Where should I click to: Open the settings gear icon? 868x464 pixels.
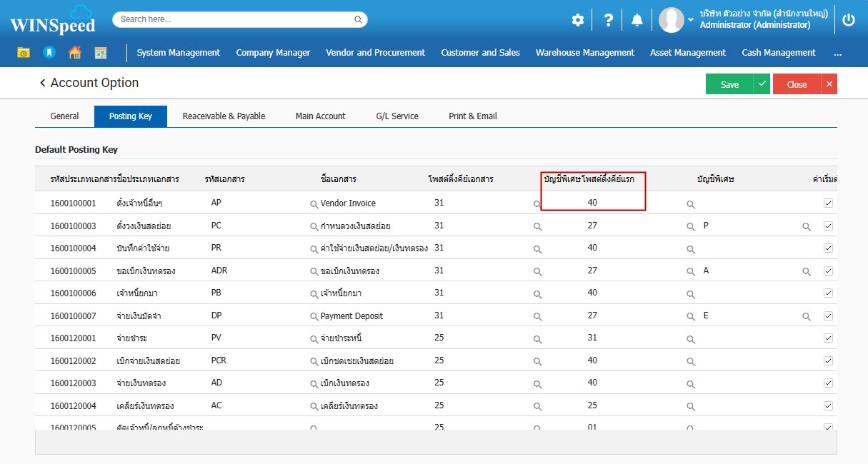pos(577,20)
